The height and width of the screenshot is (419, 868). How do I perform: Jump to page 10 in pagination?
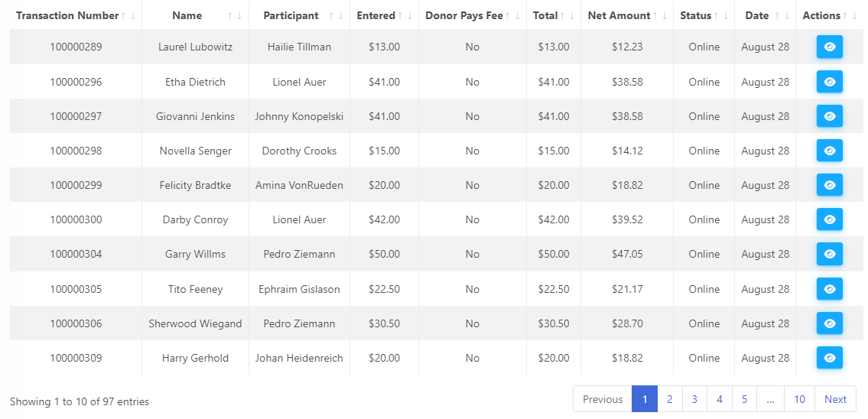(799, 399)
